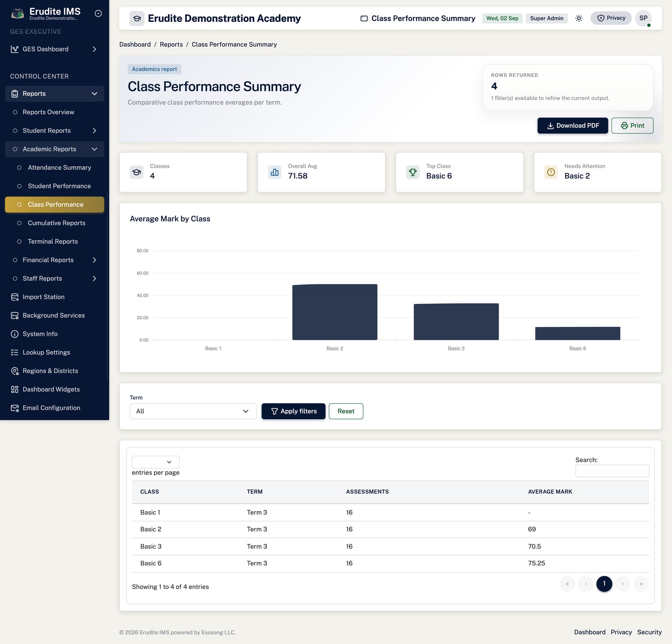Focus the table Search field

[612, 471]
